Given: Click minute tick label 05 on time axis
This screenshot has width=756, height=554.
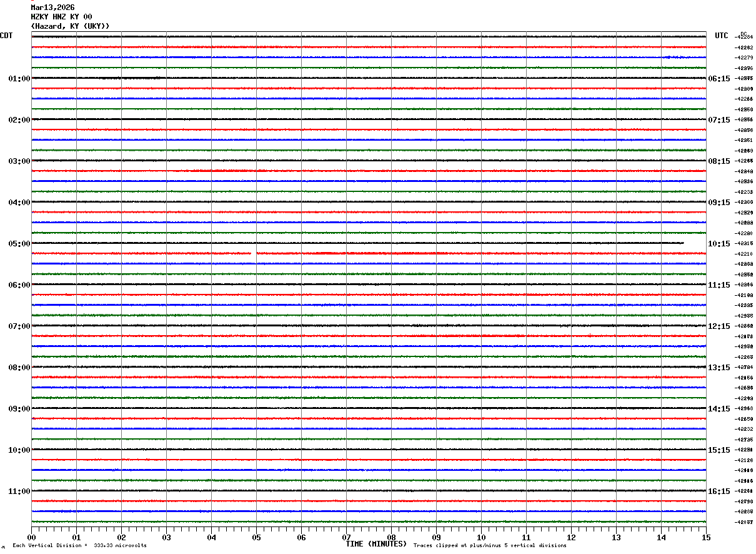Looking at the screenshot, I should pos(256,538).
